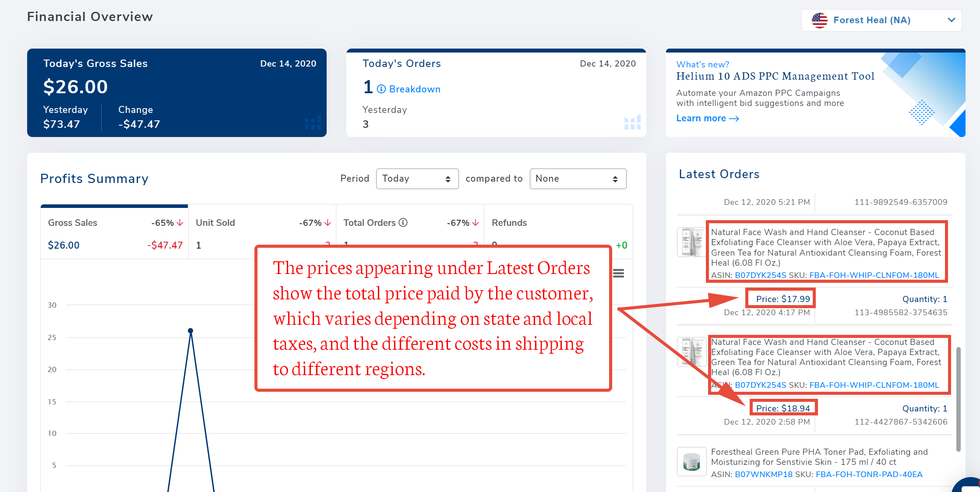Click the US flag icon

[x=819, y=20]
